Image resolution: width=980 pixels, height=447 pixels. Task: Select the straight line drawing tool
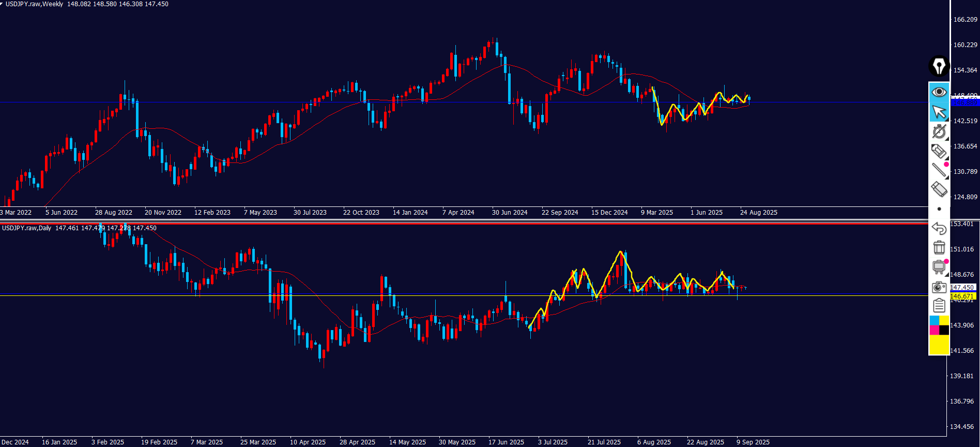[x=939, y=170]
